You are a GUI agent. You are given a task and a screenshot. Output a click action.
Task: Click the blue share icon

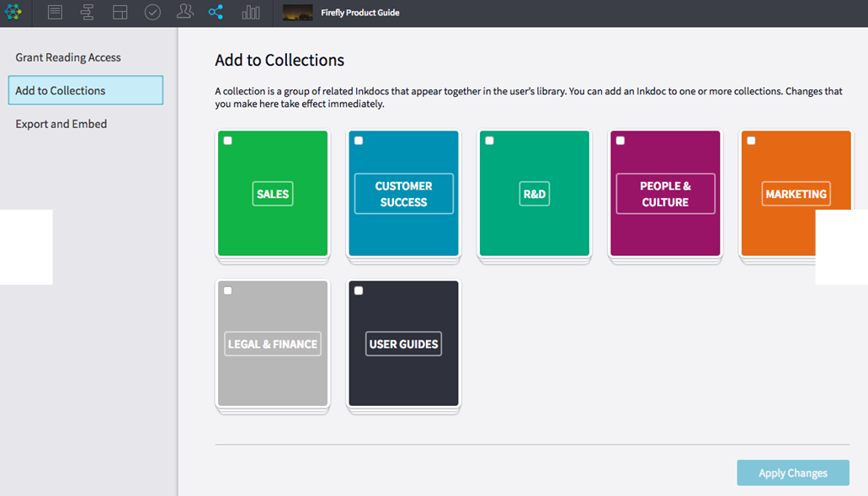pos(216,13)
